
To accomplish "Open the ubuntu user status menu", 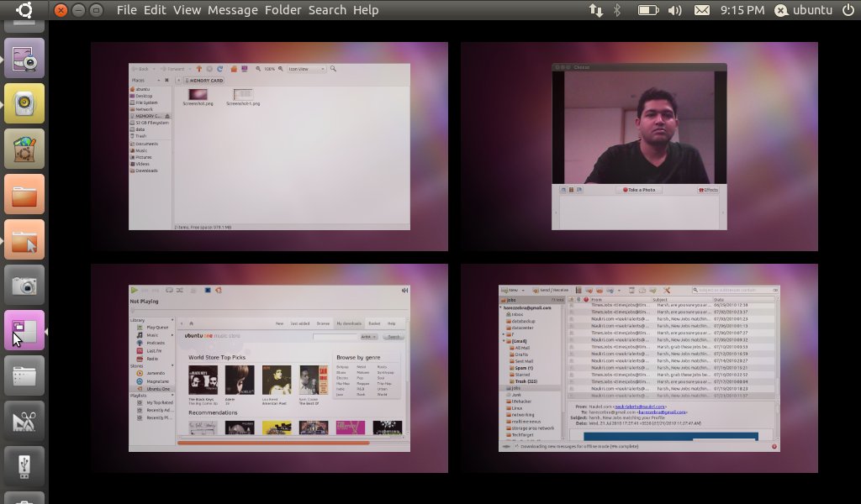I will tap(803, 10).
